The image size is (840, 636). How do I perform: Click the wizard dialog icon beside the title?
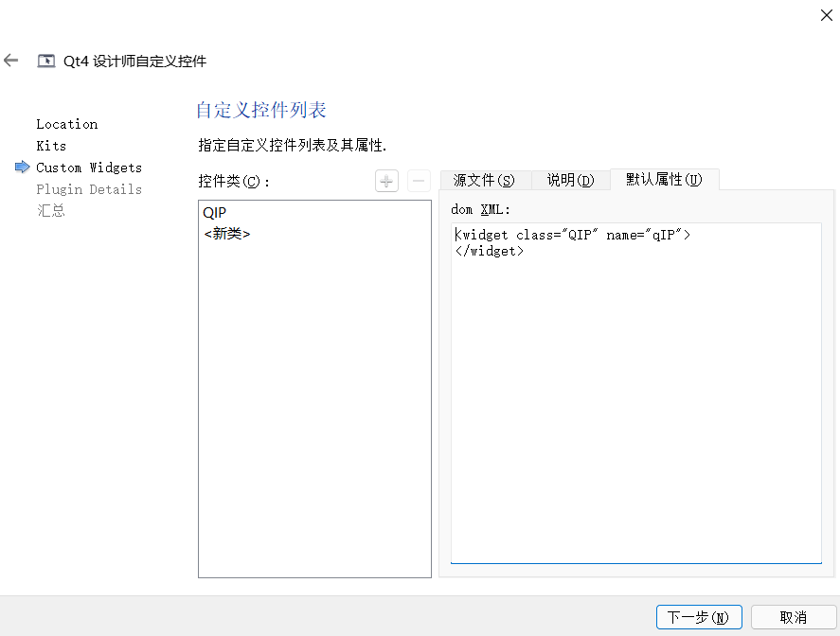click(x=45, y=60)
